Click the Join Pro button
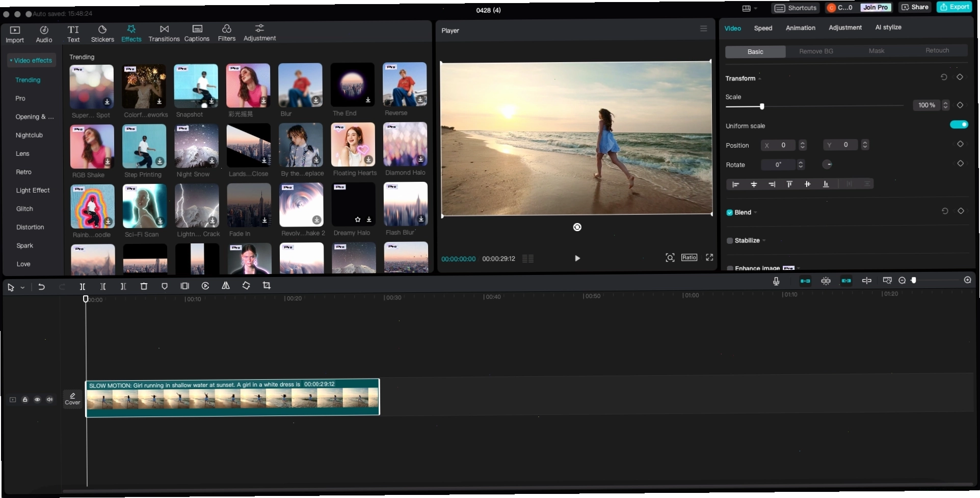 click(x=876, y=7)
